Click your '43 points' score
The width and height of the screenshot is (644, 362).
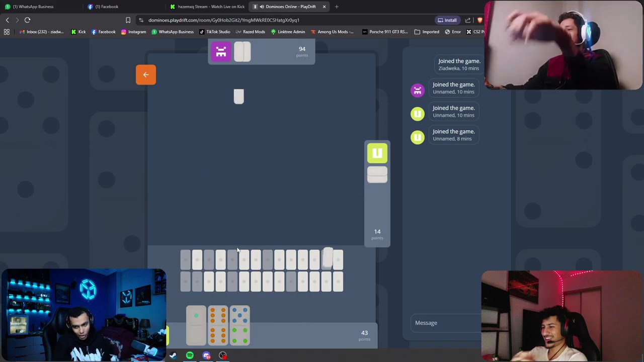coord(365,335)
